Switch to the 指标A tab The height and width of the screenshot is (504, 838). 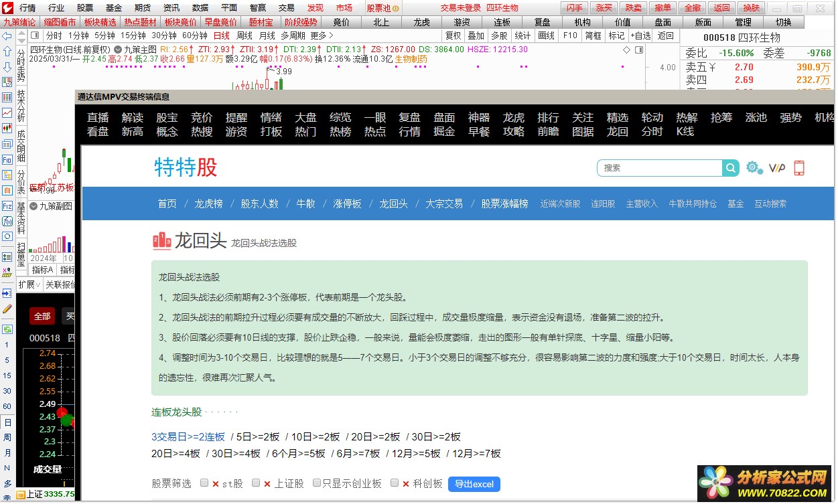pos(42,270)
